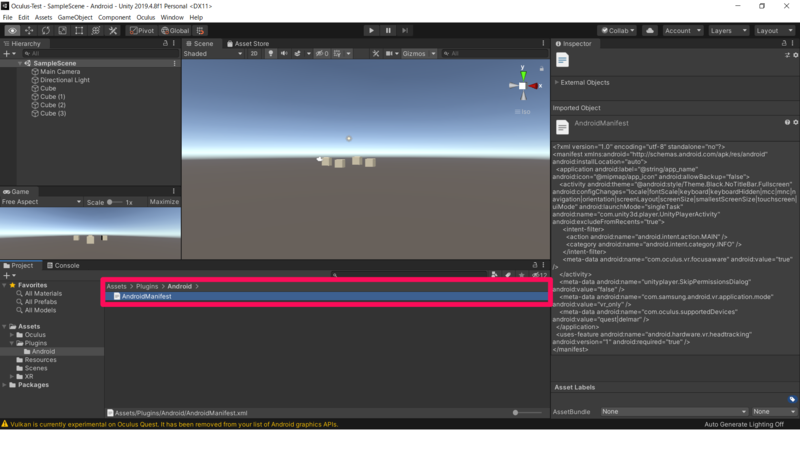Toggle scene audio speaker icon

tap(284, 54)
